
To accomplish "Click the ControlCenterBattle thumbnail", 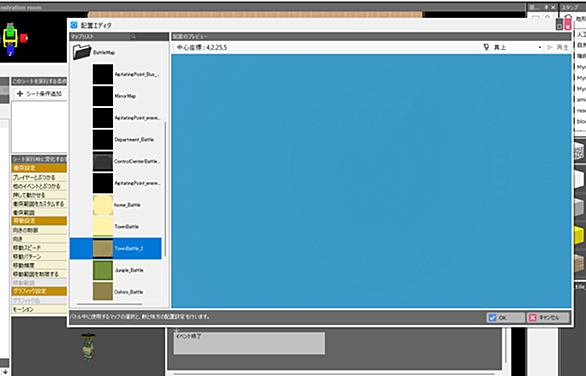I will coord(103,161).
